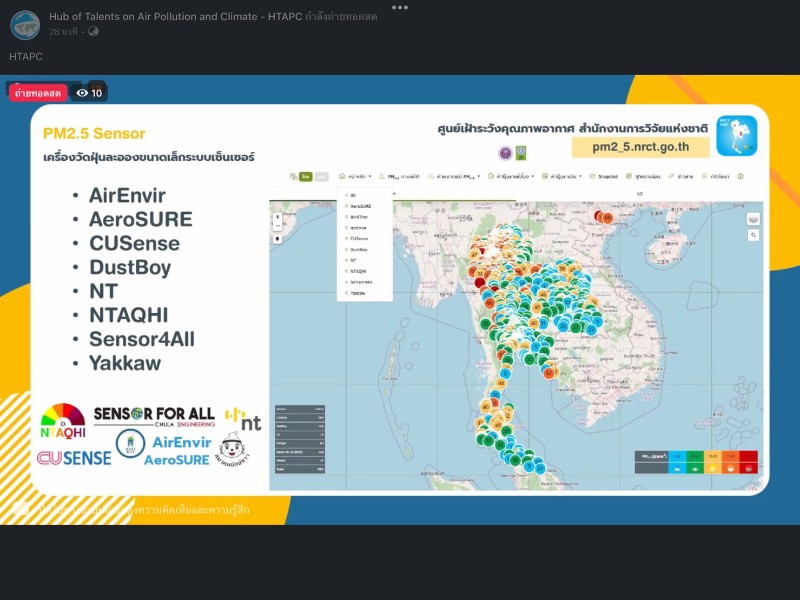Select the AeroSURE sensor option
This screenshot has width=800, height=600.
pos(358,205)
